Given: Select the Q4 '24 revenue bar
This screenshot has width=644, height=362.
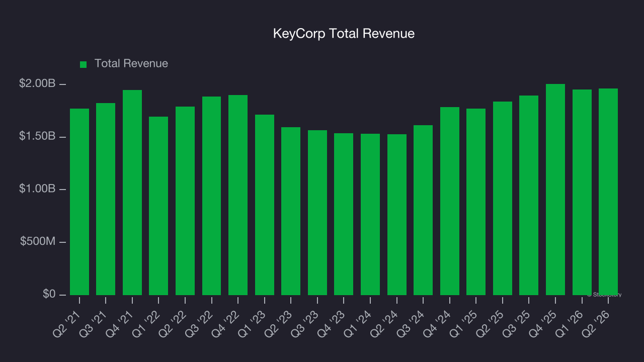Looking at the screenshot, I should point(450,201).
